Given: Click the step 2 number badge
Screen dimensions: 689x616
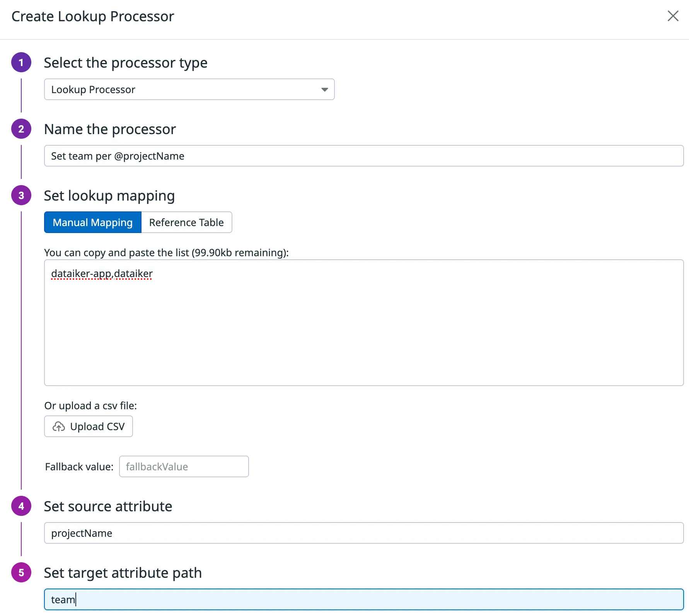Looking at the screenshot, I should point(21,129).
